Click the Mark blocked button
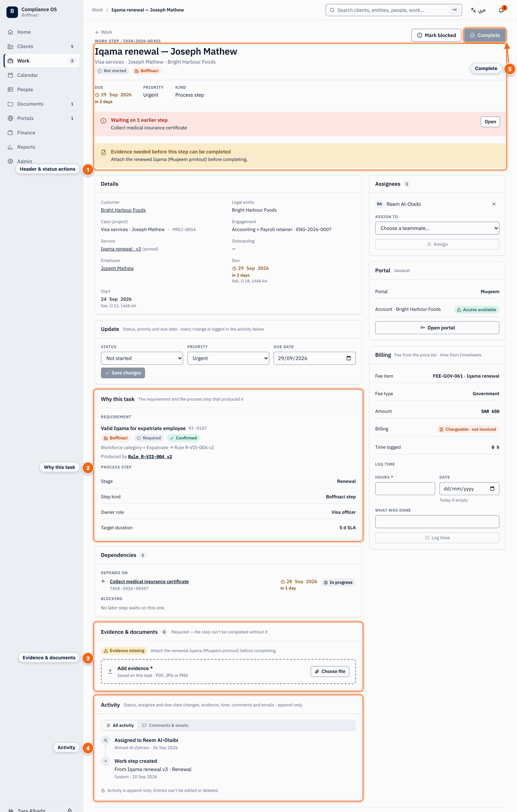 [x=436, y=35]
